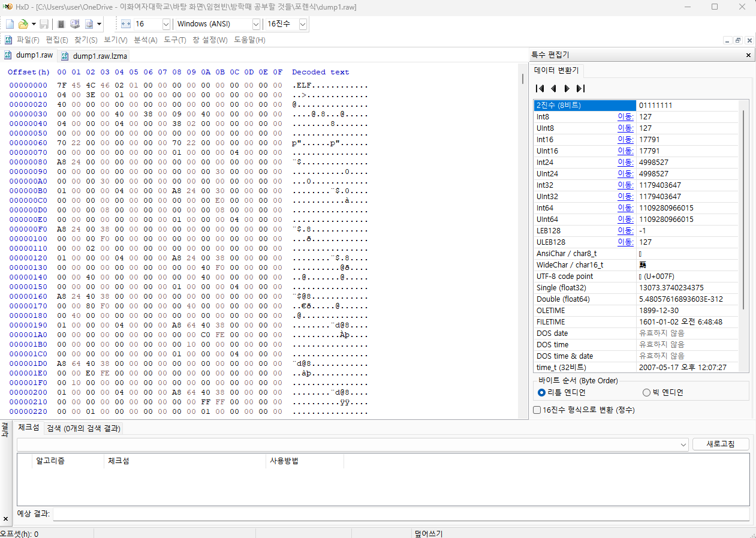Click 이동 link for UInt64

pos(625,220)
